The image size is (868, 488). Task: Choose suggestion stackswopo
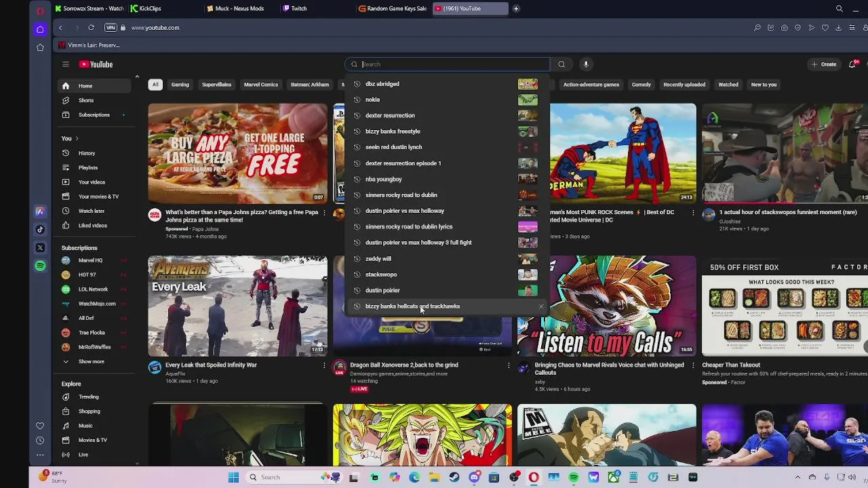click(448, 274)
